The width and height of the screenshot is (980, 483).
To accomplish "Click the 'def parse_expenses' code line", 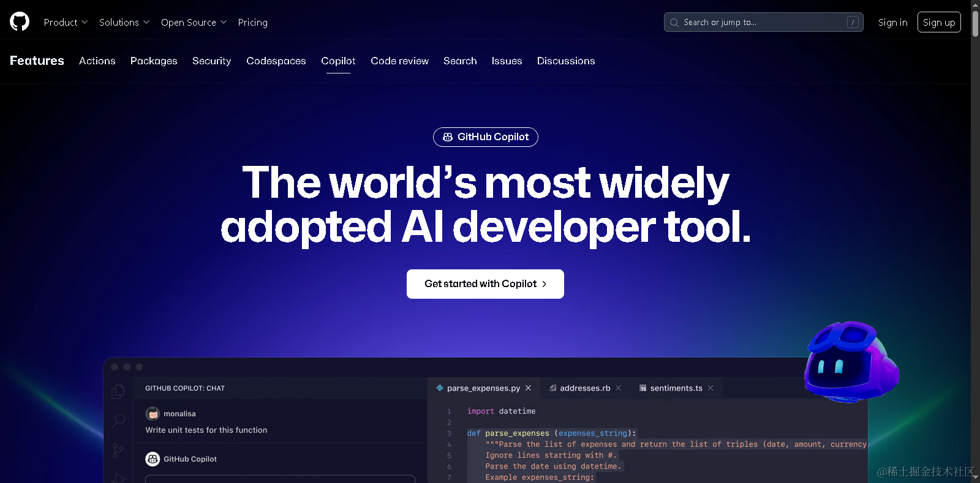I will (x=552, y=433).
